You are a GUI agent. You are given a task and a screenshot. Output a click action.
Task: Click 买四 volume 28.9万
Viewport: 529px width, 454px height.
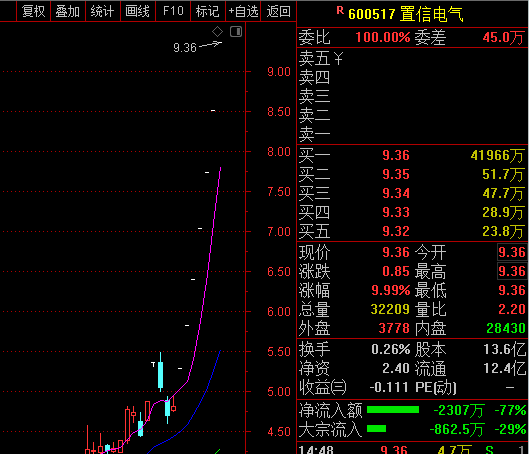[x=503, y=212]
